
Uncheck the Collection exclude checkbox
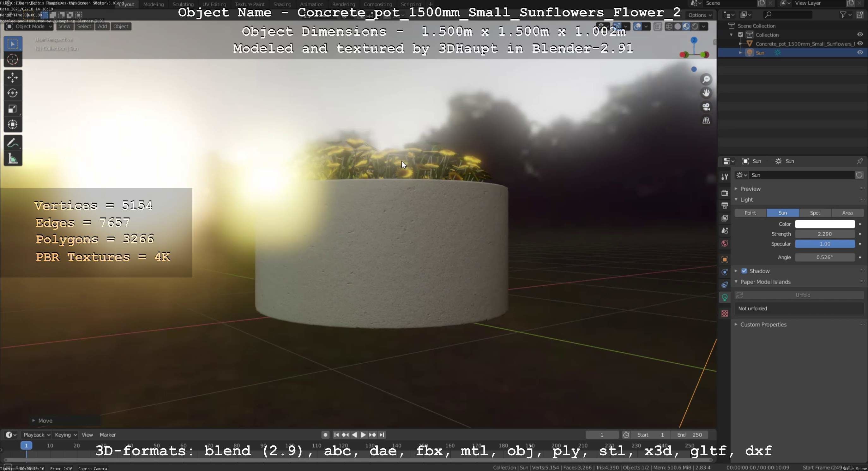click(740, 35)
